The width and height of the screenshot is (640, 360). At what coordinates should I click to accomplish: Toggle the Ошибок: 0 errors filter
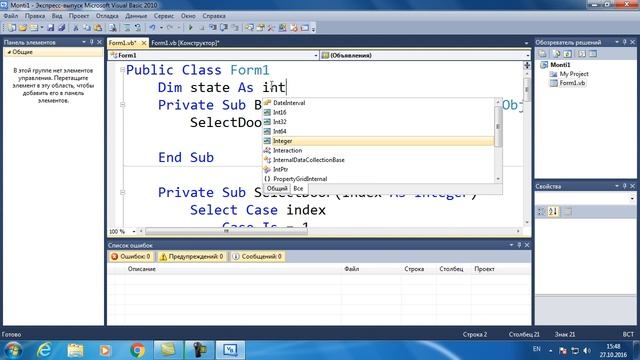(x=131, y=256)
